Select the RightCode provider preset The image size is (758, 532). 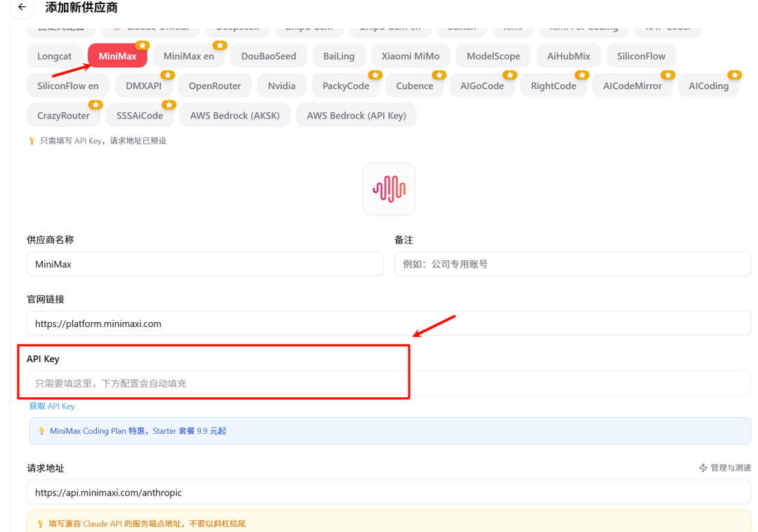(554, 86)
